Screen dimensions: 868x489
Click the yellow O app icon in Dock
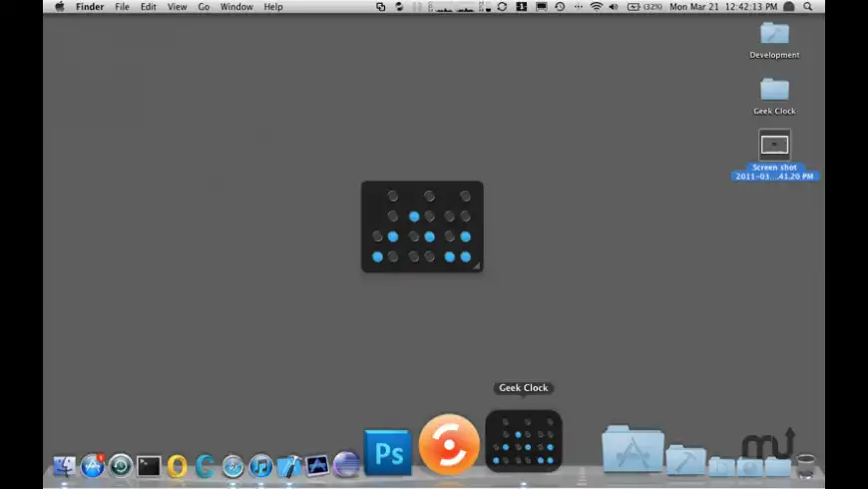click(x=178, y=466)
